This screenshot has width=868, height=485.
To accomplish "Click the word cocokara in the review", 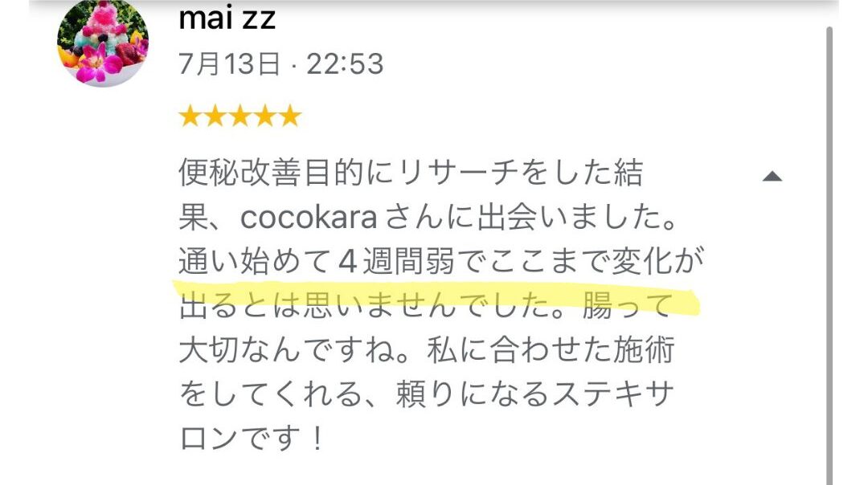I will 309,218.
